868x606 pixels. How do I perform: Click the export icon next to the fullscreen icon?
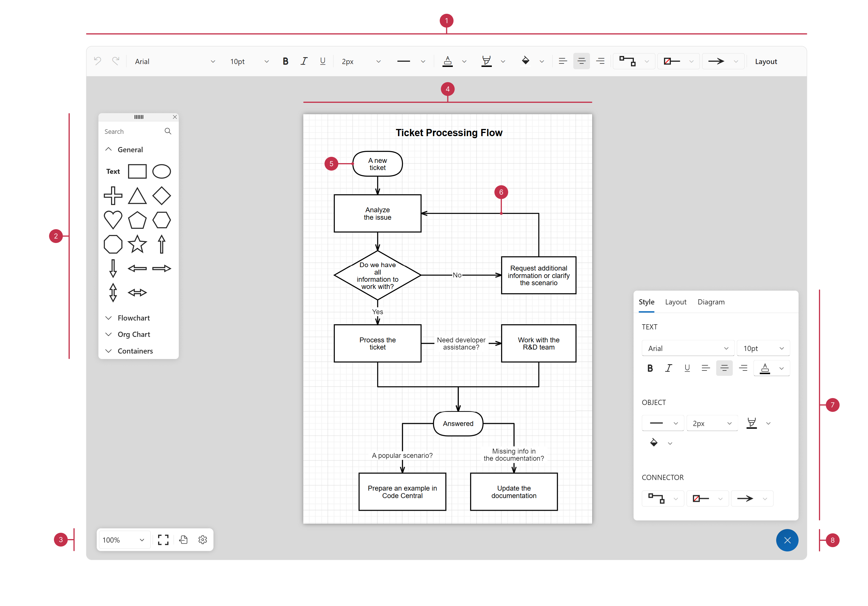(x=183, y=540)
